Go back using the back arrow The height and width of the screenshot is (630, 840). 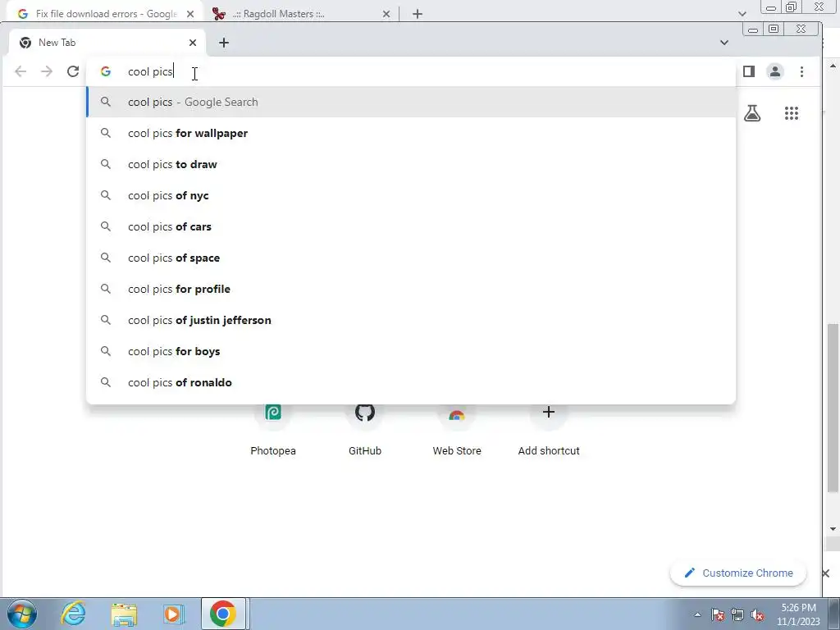click(21, 71)
